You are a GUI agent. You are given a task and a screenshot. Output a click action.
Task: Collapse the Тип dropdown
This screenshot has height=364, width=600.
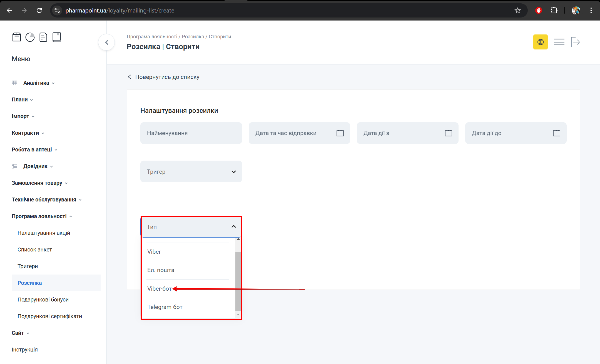coord(233,227)
